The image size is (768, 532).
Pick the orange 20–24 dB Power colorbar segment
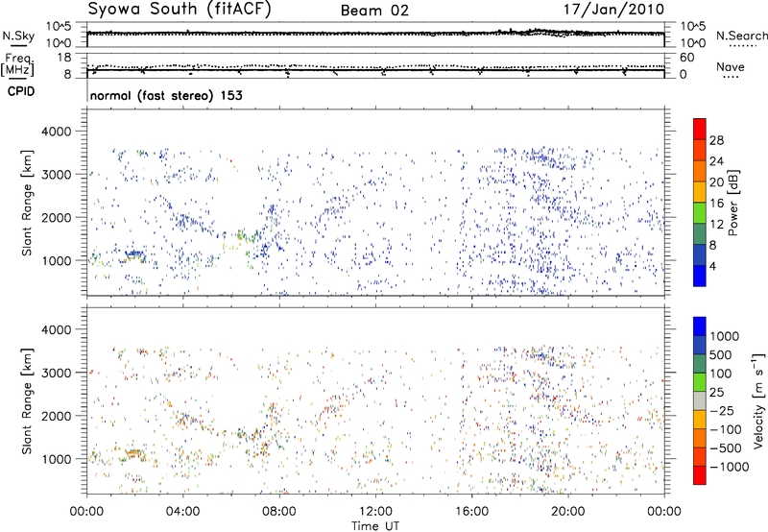click(700, 171)
